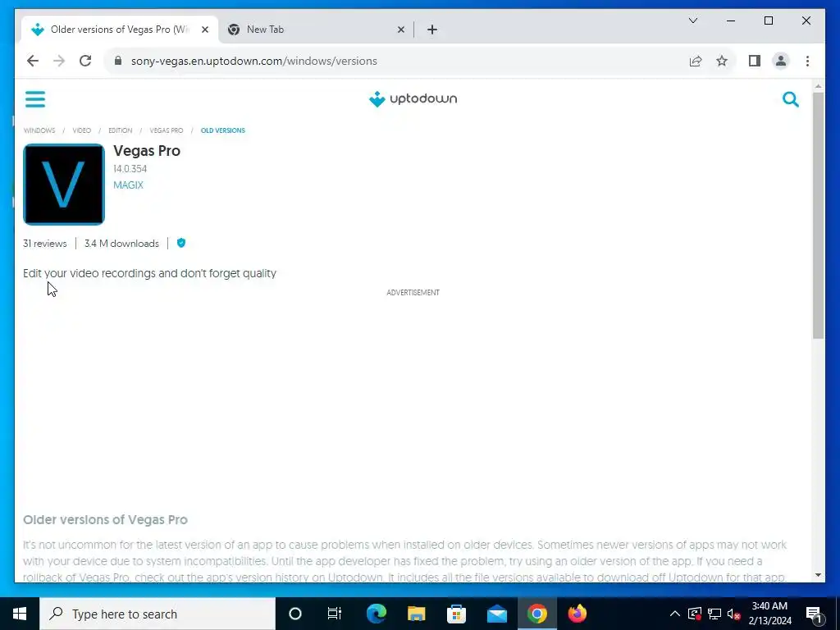Go back using browser back arrow

(33, 61)
